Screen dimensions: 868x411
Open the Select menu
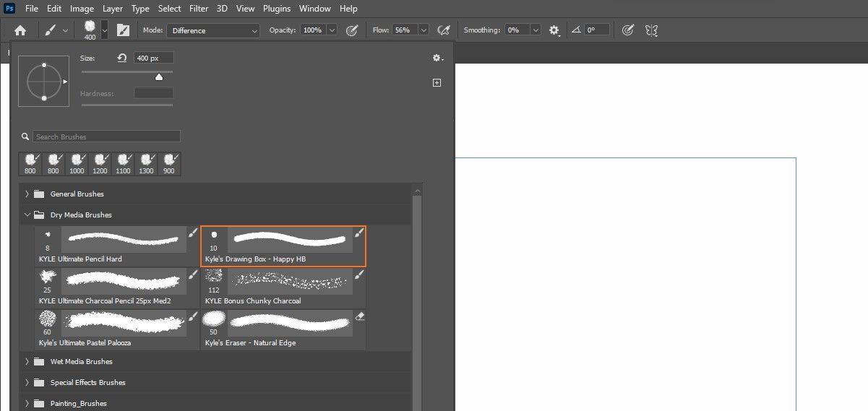tap(169, 9)
